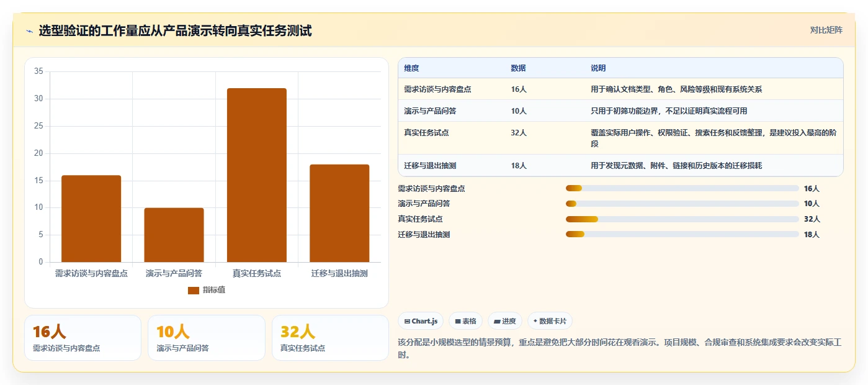
Task: Click the 真实任务试点 label in the progress list
Action: [x=420, y=219]
